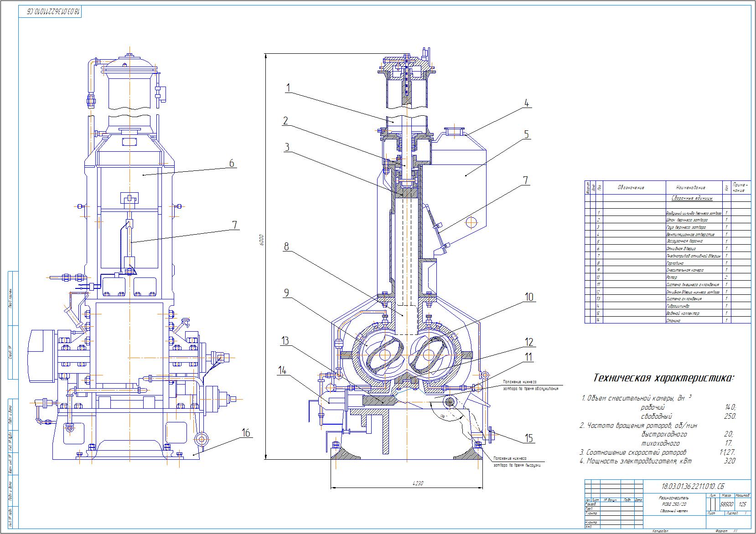
Task: Select the 'Обозначение' column header
Action: 631,187
